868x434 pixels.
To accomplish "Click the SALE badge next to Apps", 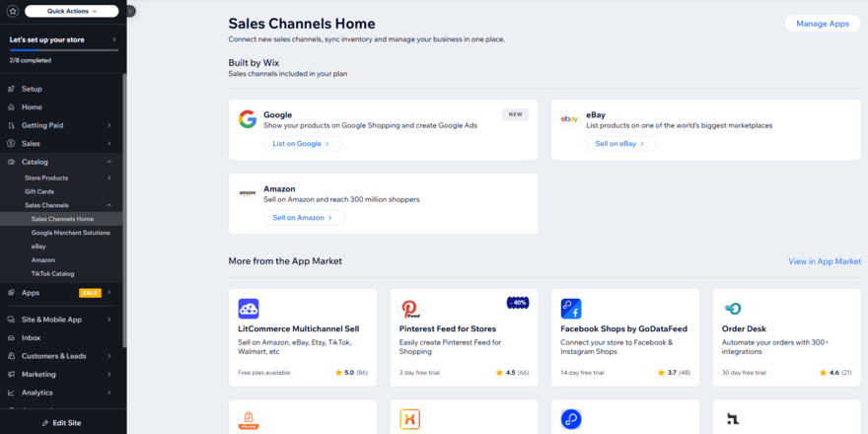I will tap(90, 293).
